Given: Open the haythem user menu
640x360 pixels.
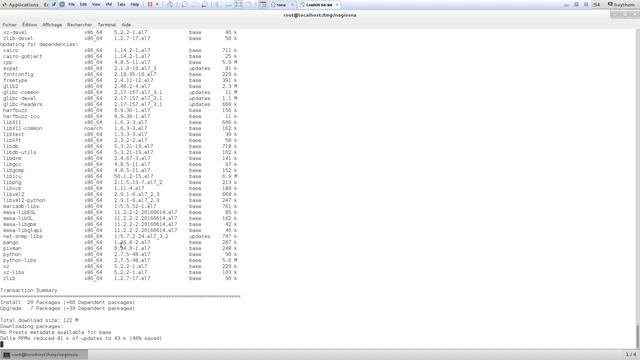Looking at the screenshot, I should [x=622, y=4].
